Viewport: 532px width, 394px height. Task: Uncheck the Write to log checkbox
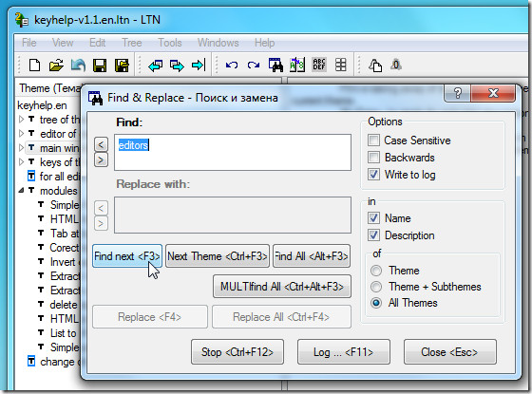tap(373, 175)
